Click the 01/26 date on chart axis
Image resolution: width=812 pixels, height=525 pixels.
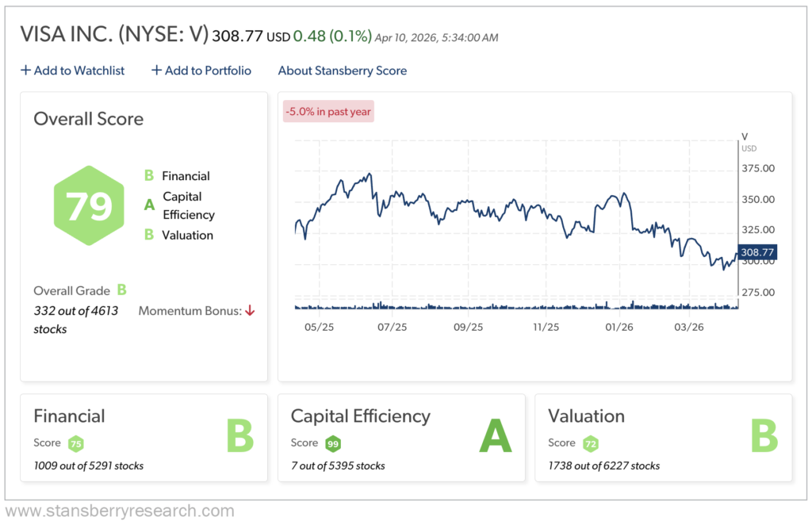coord(619,326)
